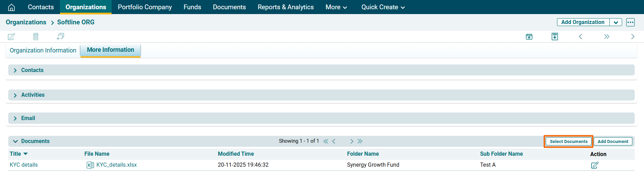The width and height of the screenshot is (644, 178).
Task: Switch to Organization Information tab
Action: [x=43, y=50]
